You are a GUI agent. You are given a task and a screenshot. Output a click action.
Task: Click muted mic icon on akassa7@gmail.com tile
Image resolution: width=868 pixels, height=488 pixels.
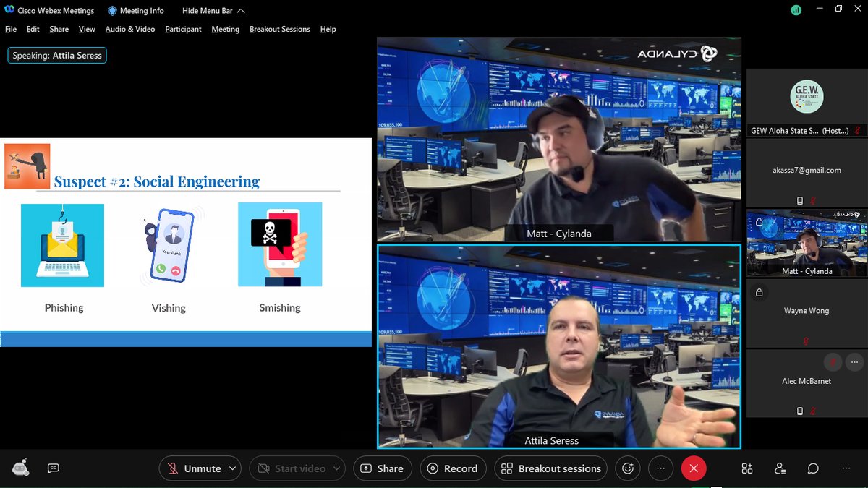pyautogui.click(x=813, y=200)
